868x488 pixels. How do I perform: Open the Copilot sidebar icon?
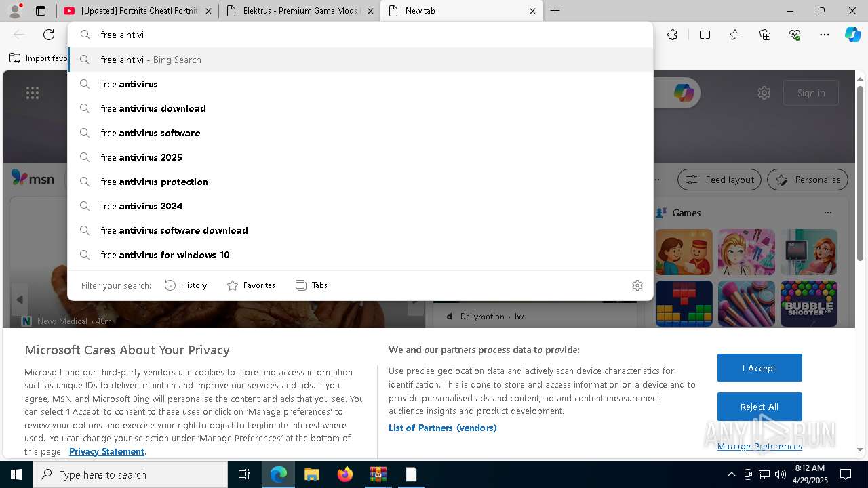[852, 35]
